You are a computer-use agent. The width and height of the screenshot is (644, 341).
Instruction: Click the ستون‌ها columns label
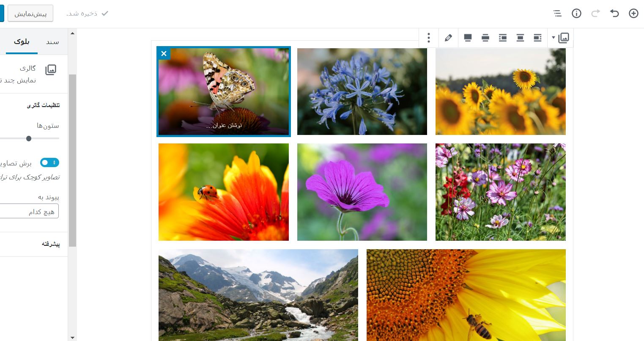tap(48, 126)
